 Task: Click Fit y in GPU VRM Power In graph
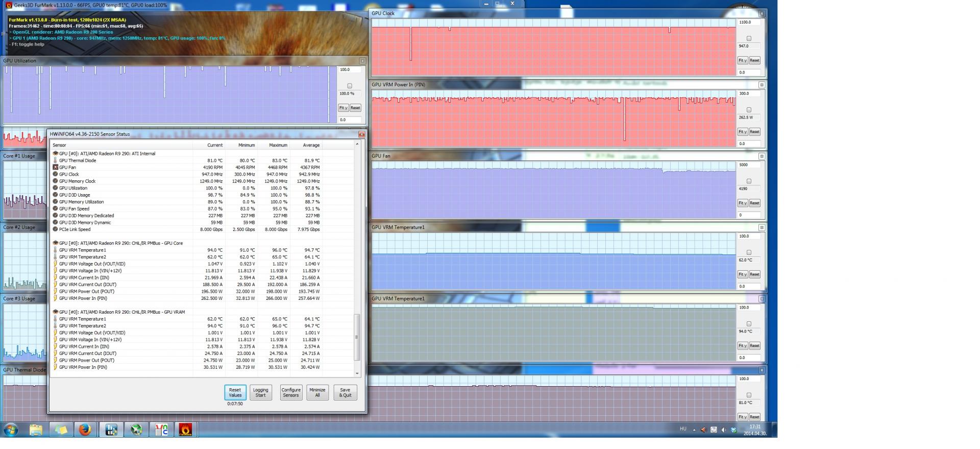[x=743, y=132]
